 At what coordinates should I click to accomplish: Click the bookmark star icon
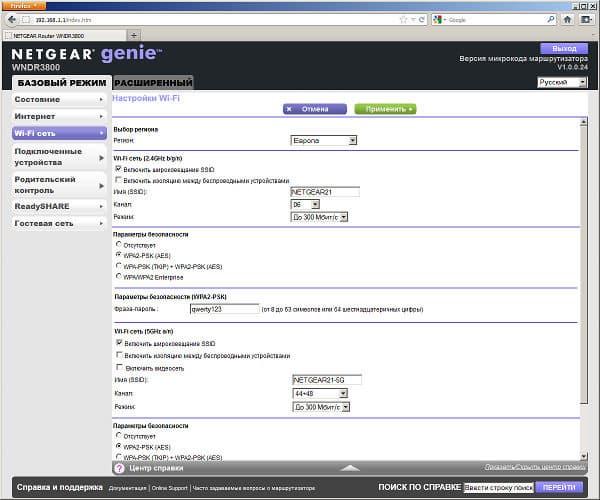[x=403, y=20]
